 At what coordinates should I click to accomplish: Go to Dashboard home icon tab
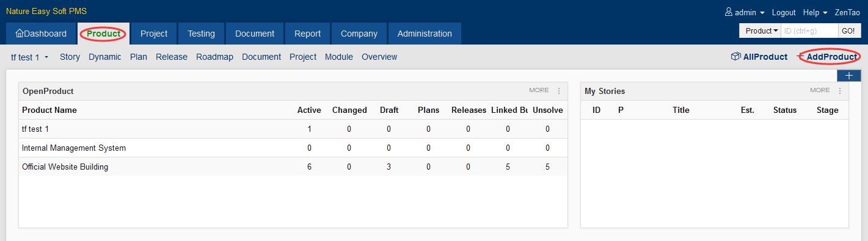click(x=41, y=34)
